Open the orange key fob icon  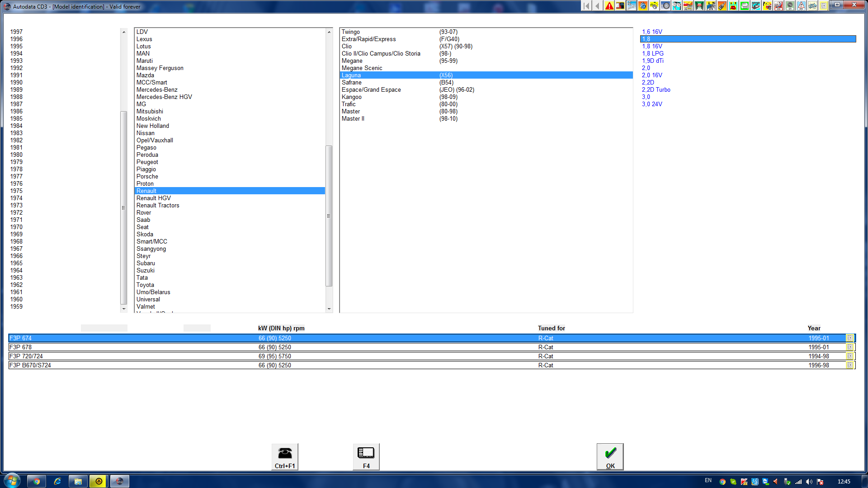point(722,6)
